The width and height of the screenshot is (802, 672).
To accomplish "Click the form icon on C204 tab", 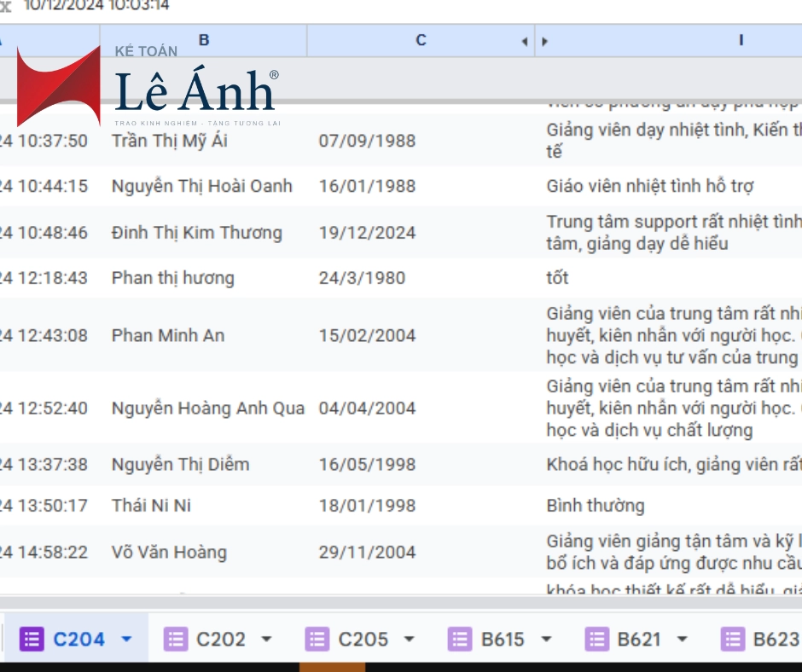I will tap(32, 639).
